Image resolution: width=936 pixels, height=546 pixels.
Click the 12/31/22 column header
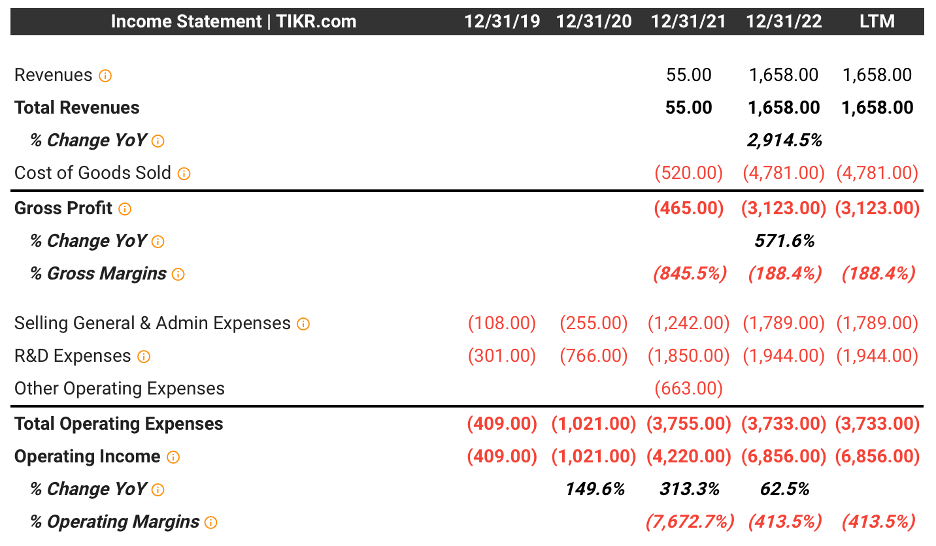point(784,21)
